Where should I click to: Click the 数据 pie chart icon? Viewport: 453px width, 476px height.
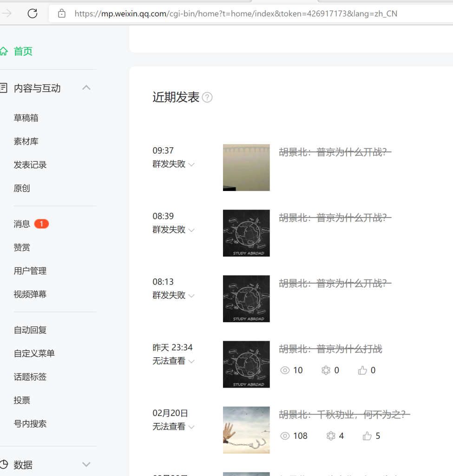[4, 464]
